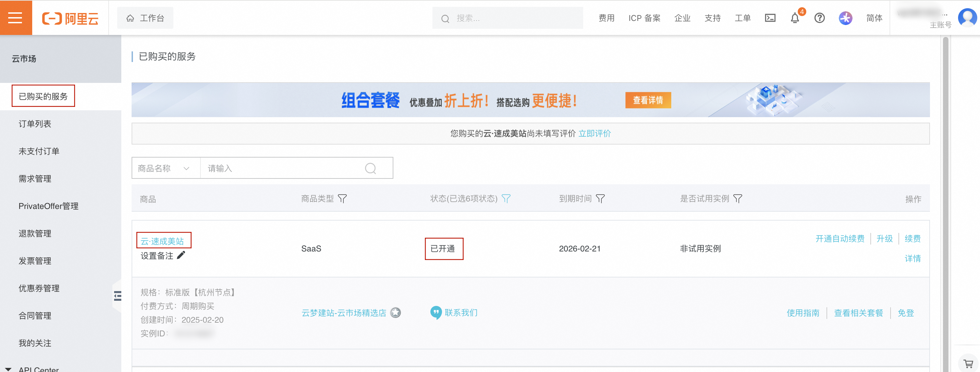Open the ICP 备案 menu
Screen dimensions: 980x372
[x=644, y=18]
